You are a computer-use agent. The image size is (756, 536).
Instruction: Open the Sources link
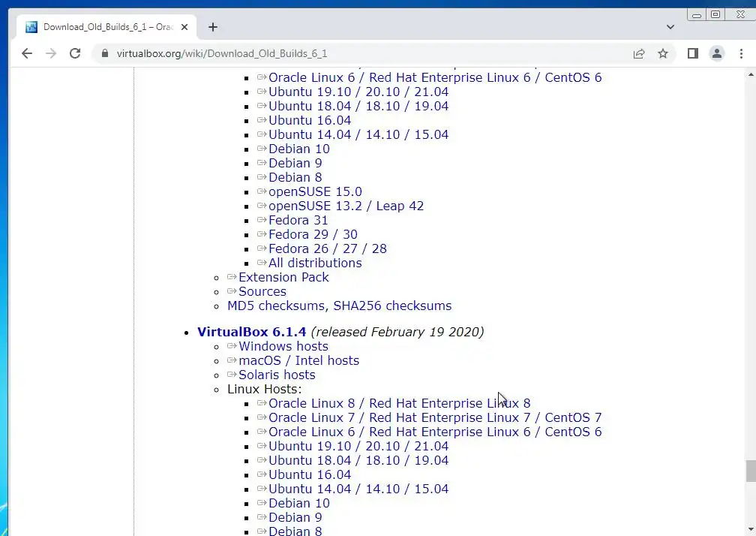(262, 291)
